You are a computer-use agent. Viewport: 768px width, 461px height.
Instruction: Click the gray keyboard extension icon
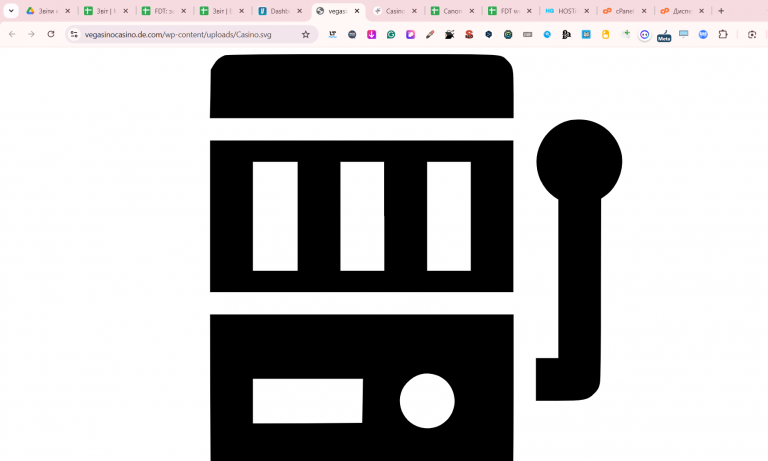tap(528, 34)
